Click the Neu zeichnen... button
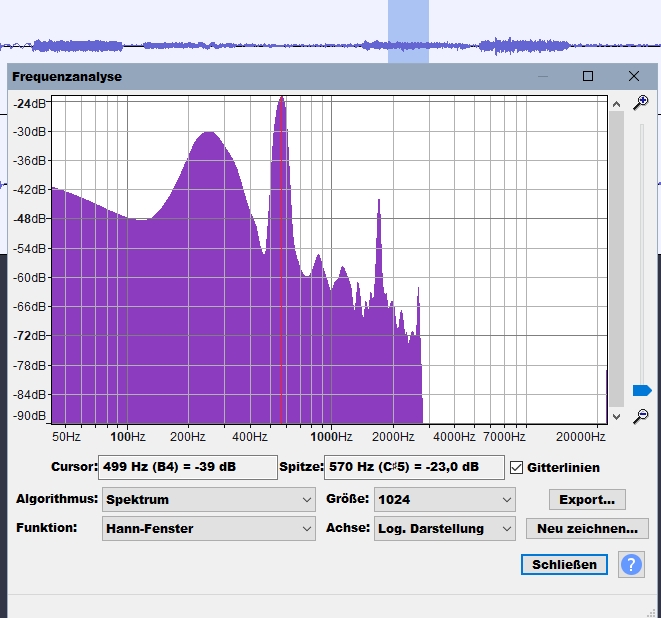Image resolution: width=661 pixels, height=618 pixels. pyautogui.click(x=587, y=528)
